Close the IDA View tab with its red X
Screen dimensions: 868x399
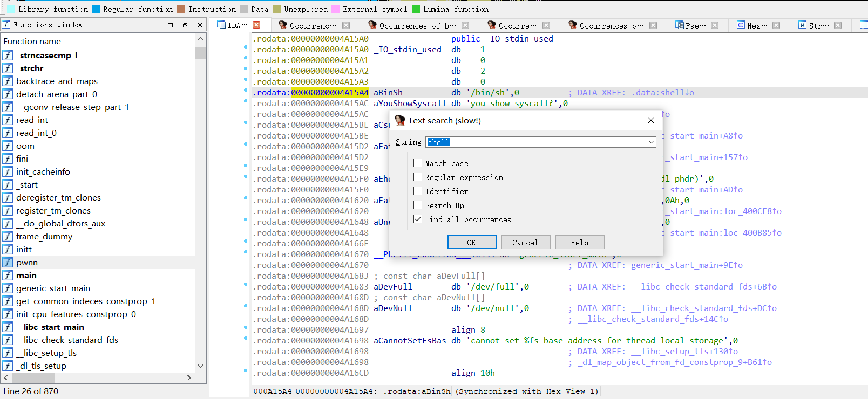[x=256, y=25]
